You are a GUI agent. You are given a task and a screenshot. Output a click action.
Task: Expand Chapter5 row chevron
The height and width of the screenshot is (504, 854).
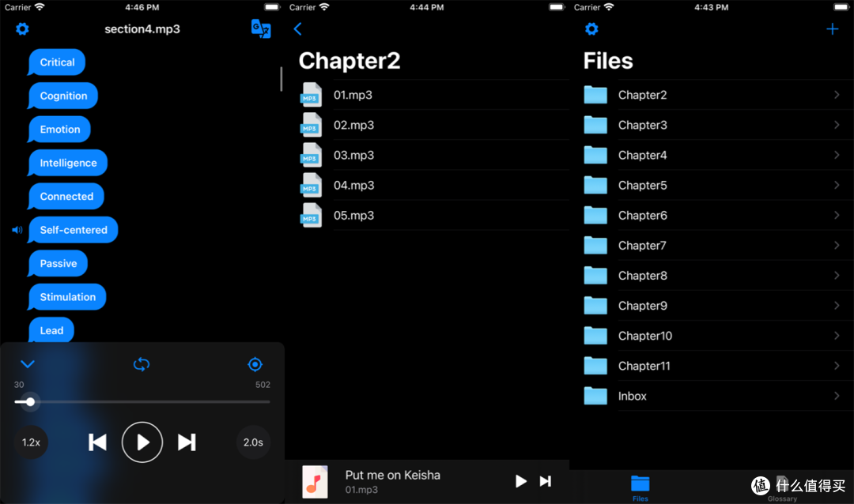(837, 185)
